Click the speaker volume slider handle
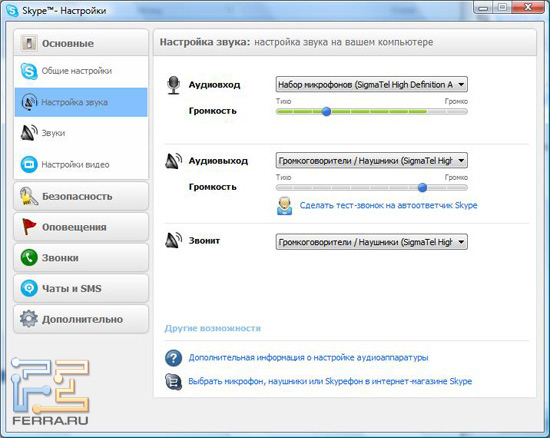 422,188
